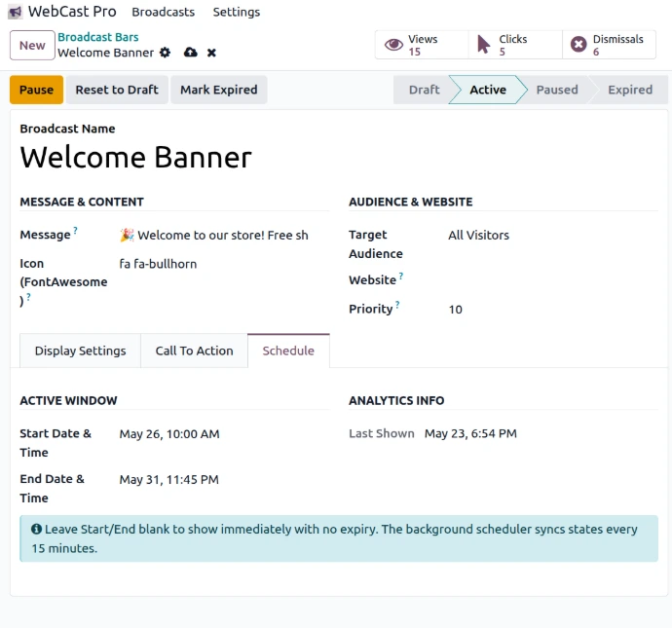Switch to the Display Settings tab
Image resolution: width=672 pixels, height=628 pixels.
pos(80,351)
